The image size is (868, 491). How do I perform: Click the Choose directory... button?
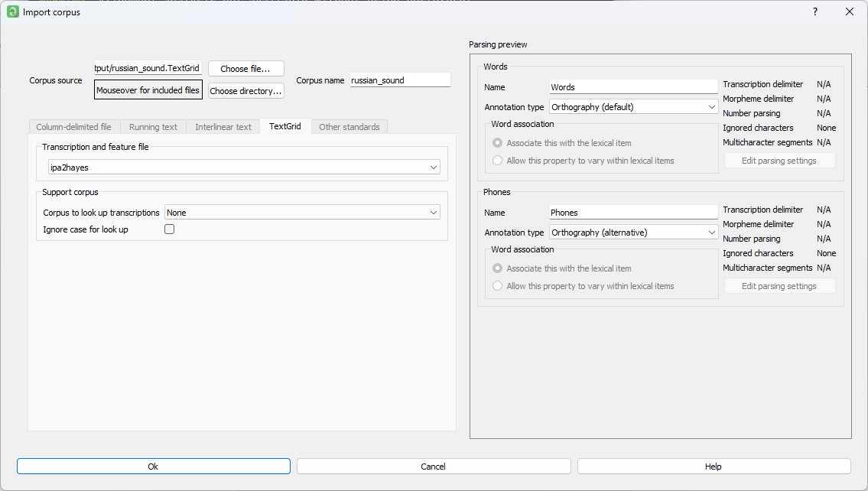(245, 91)
